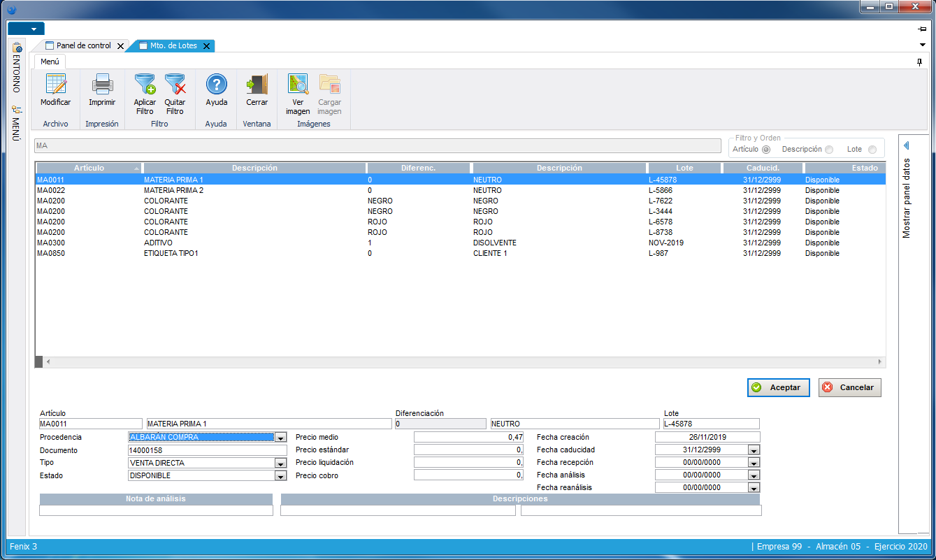Open Fecha caducidad date dropdown
Image resolution: width=936 pixels, height=560 pixels.
(x=754, y=450)
